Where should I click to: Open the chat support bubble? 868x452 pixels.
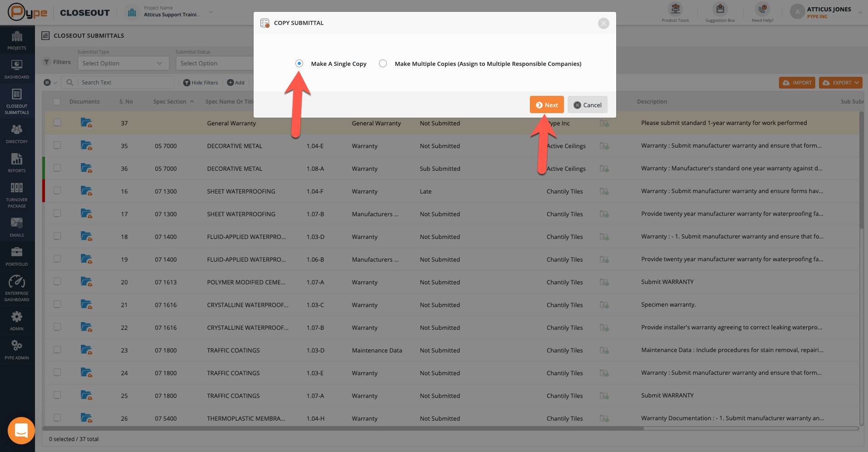21,430
